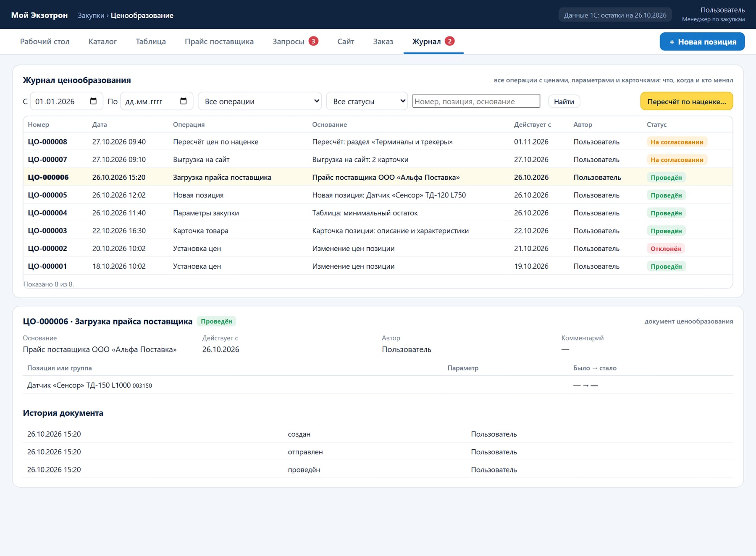Click the "Карточка позиции: описание и характеристики" cell

(x=391, y=231)
